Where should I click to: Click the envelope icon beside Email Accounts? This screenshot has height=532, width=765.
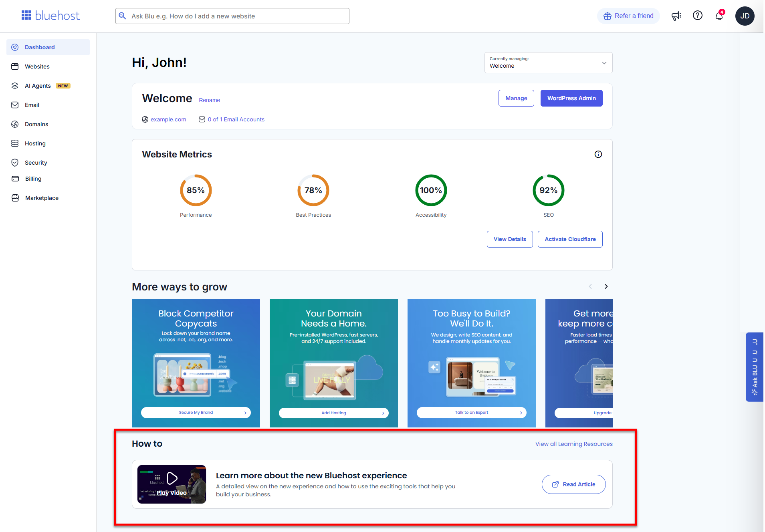(202, 119)
